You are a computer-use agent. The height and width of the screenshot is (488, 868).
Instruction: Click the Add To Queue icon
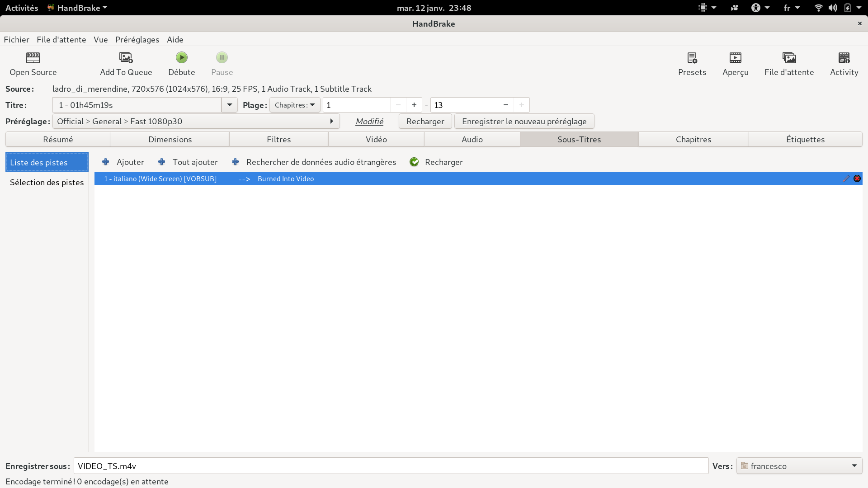(x=126, y=58)
